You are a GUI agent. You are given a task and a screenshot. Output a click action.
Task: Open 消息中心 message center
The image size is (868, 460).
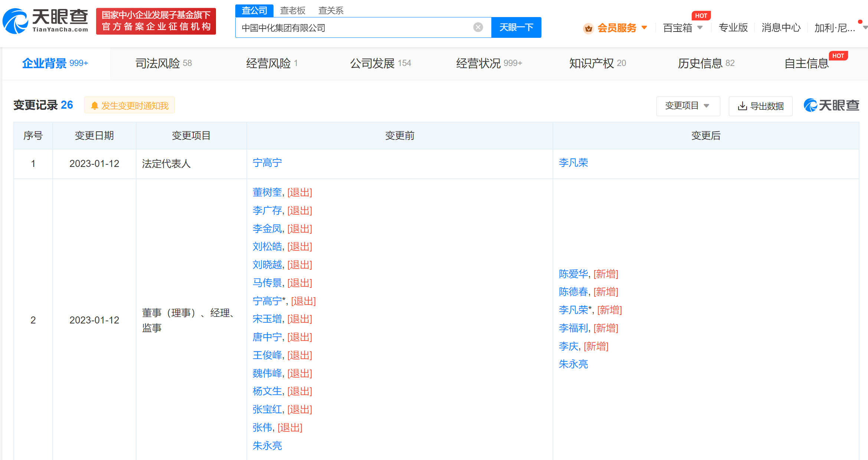click(781, 28)
